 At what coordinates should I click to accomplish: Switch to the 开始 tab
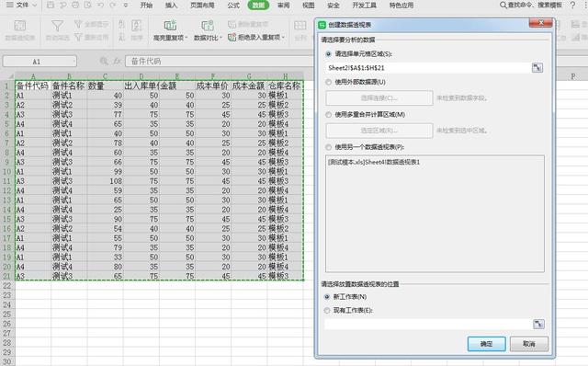(146, 6)
